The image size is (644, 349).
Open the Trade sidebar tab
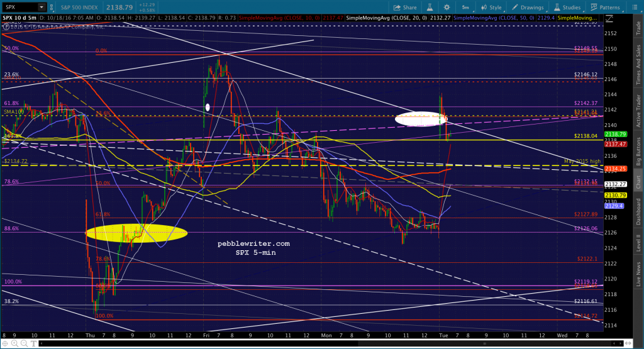coord(638,28)
